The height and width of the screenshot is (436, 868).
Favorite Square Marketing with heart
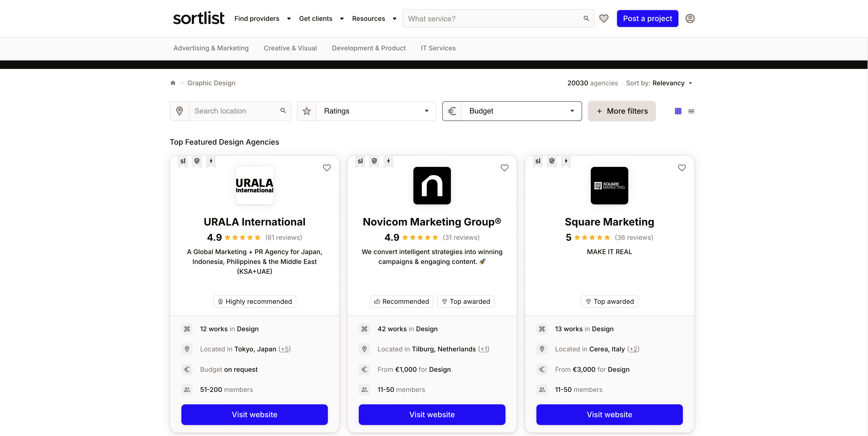tap(682, 168)
